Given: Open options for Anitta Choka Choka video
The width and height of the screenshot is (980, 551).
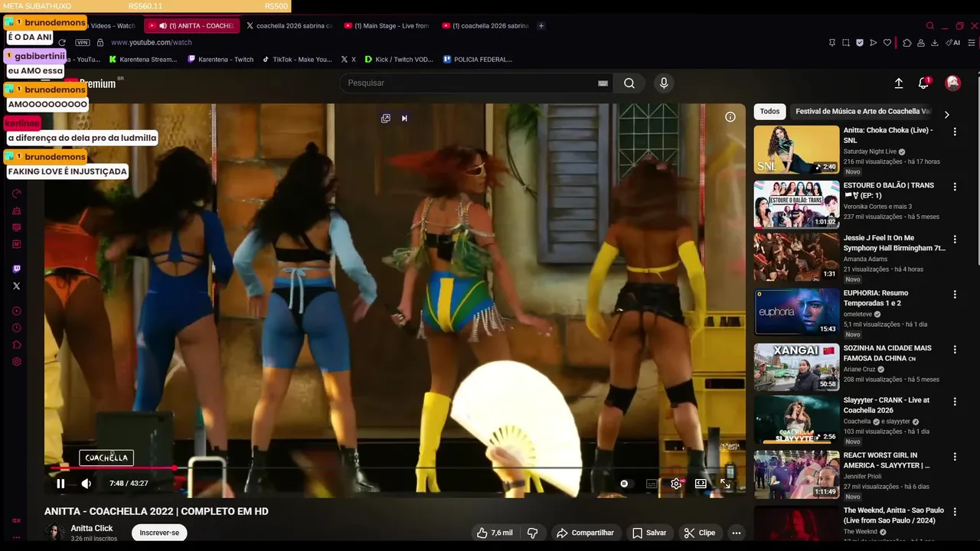Looking at the screenshot, I should pyautogui.click(x=955, y=132).
